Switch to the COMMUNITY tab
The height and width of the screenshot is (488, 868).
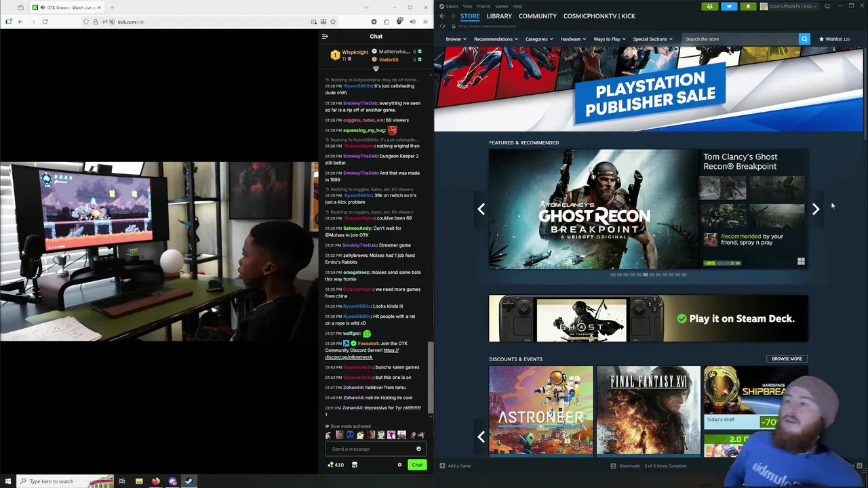click(537, 16)
